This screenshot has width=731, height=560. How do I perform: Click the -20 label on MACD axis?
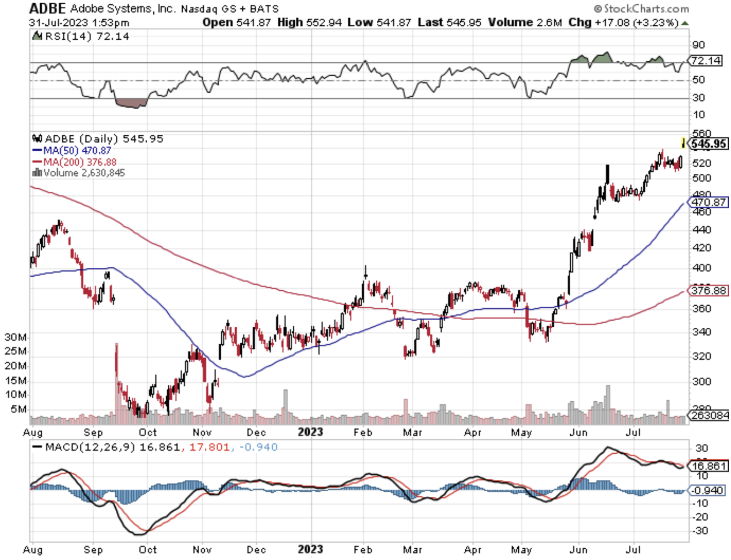coord(699,517)
